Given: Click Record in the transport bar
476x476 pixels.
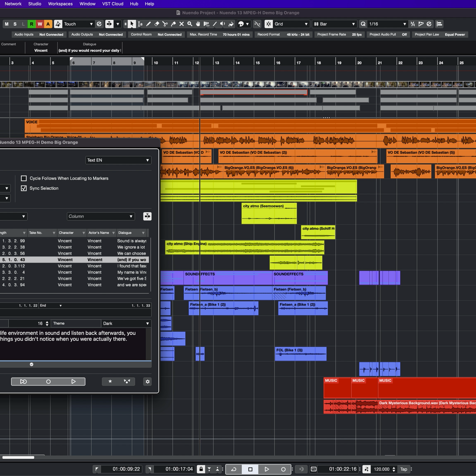Looking at the screenshot, I should [283, 469].
